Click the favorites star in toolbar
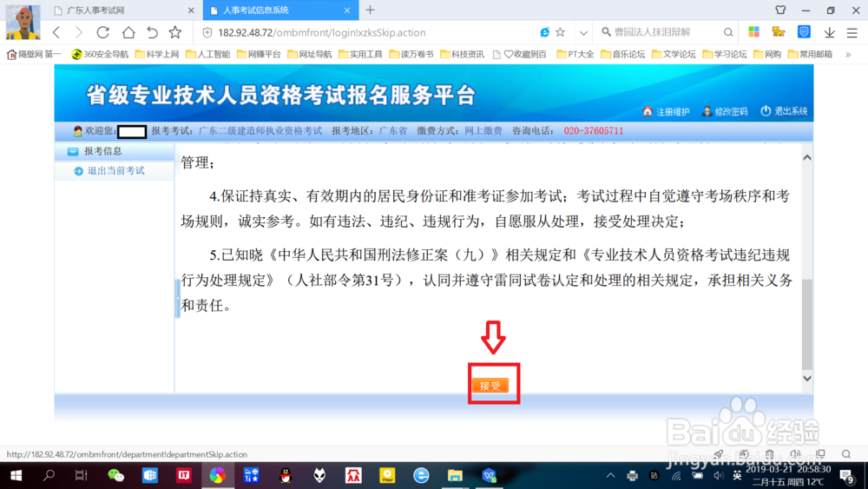The image size is (868, 489). (175, 33)
